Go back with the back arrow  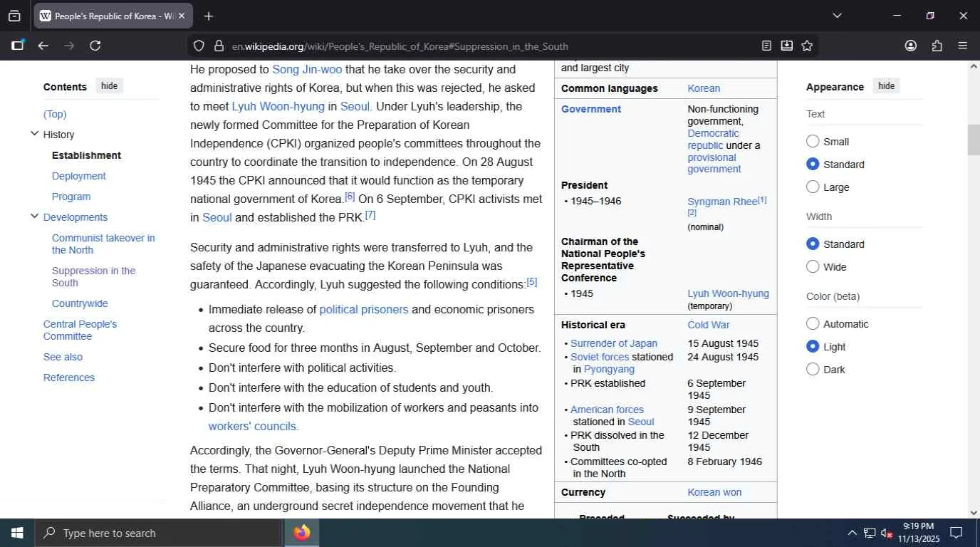point(43,46)
